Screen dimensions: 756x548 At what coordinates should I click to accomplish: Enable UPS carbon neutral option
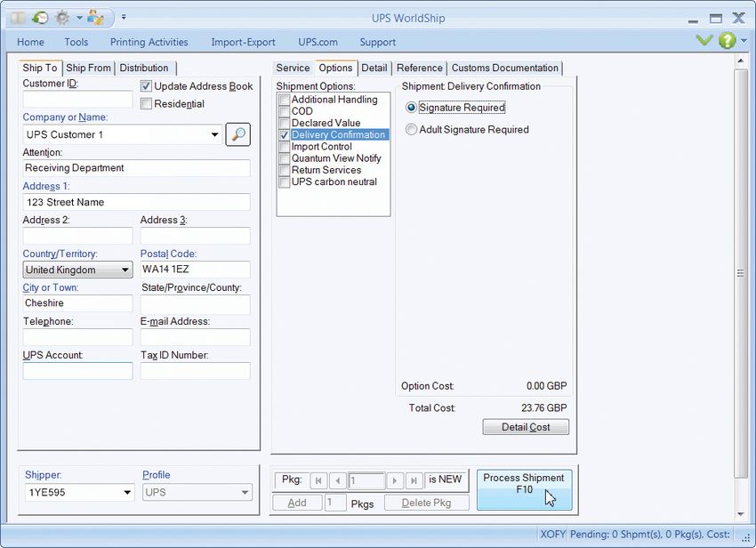(284, 181)
